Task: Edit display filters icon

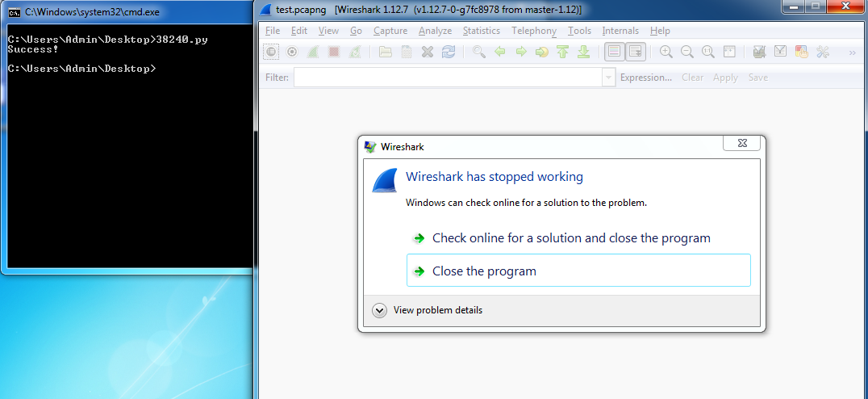Action: [781, 52]
